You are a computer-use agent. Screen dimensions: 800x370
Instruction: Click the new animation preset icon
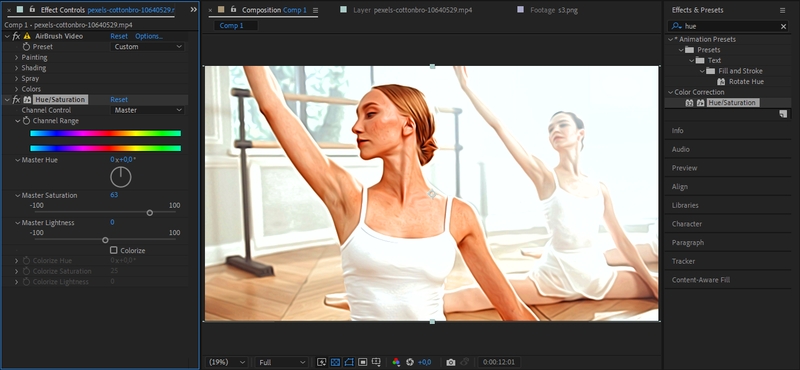[783, 114]
